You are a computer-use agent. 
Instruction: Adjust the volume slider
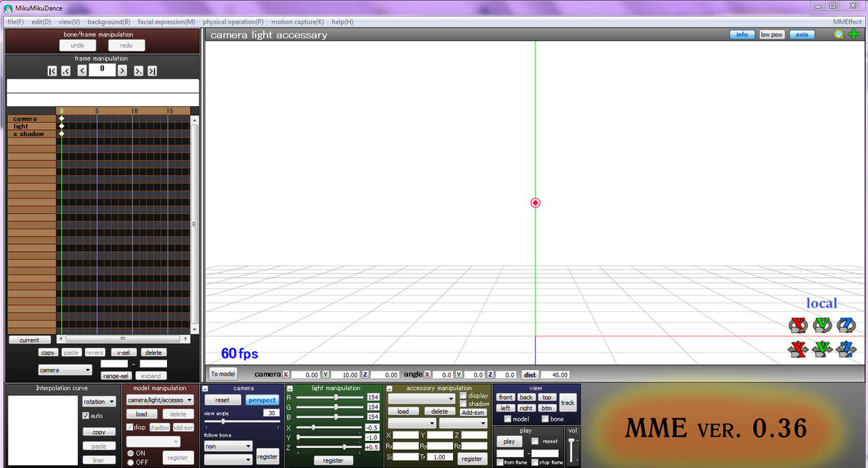pos(572,449)
